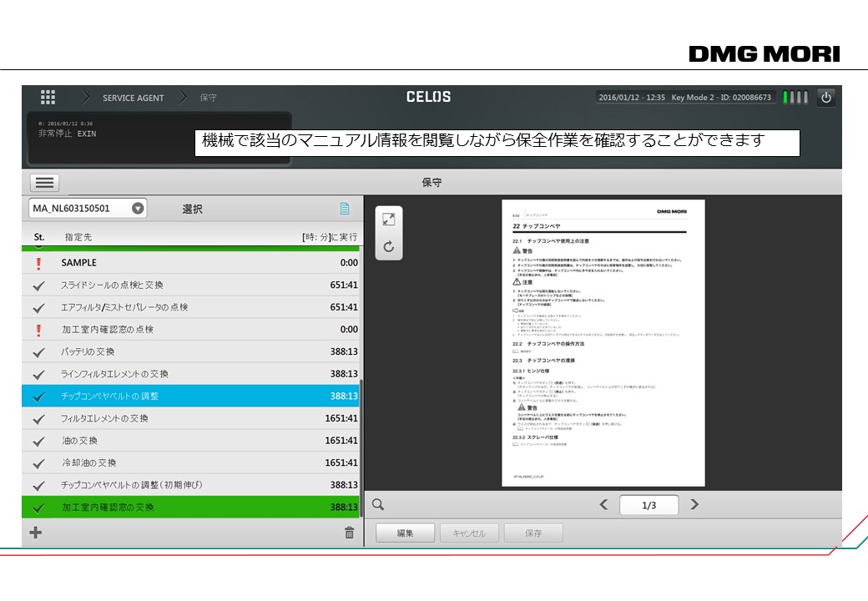The height and width of the screenshot is (601, 868).
Task: Click the signal status bars indicator
Action: (x=795, y=98)
